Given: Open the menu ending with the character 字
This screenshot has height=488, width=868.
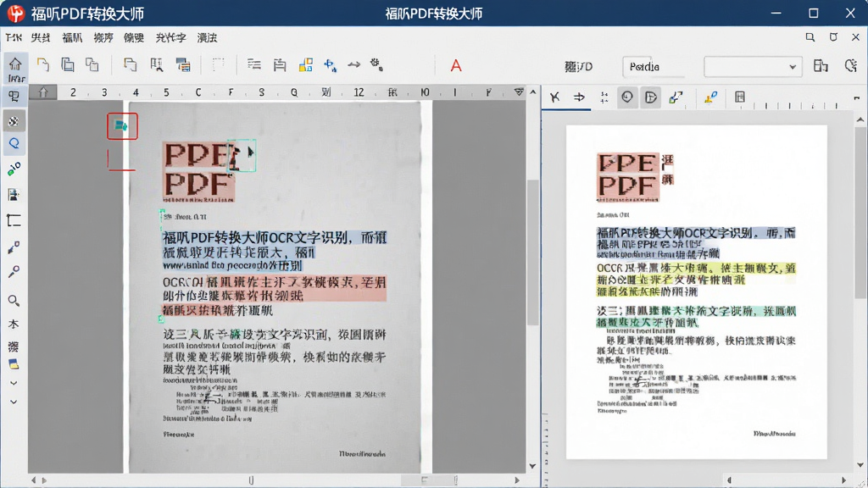Looking at the screenshot, I should [170, 37].
